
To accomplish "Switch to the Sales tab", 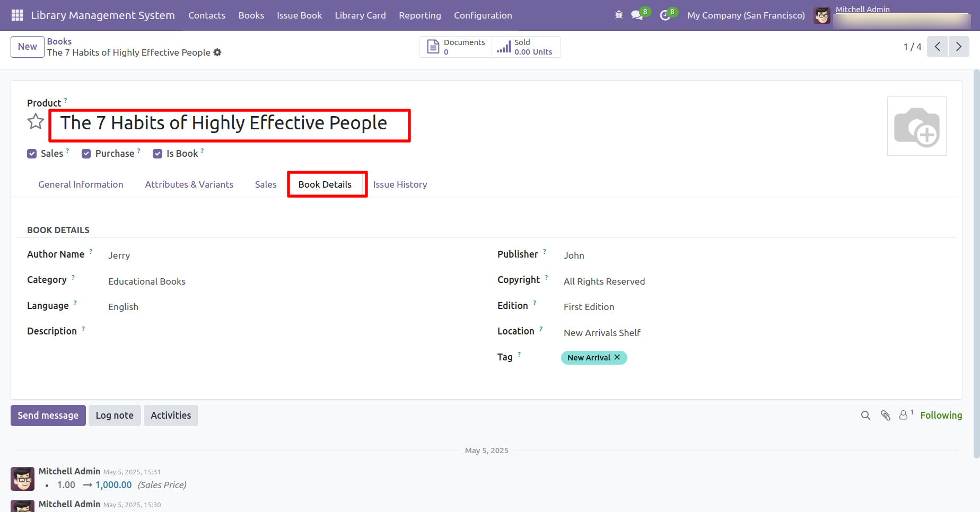I will click(x=266, y=184).
